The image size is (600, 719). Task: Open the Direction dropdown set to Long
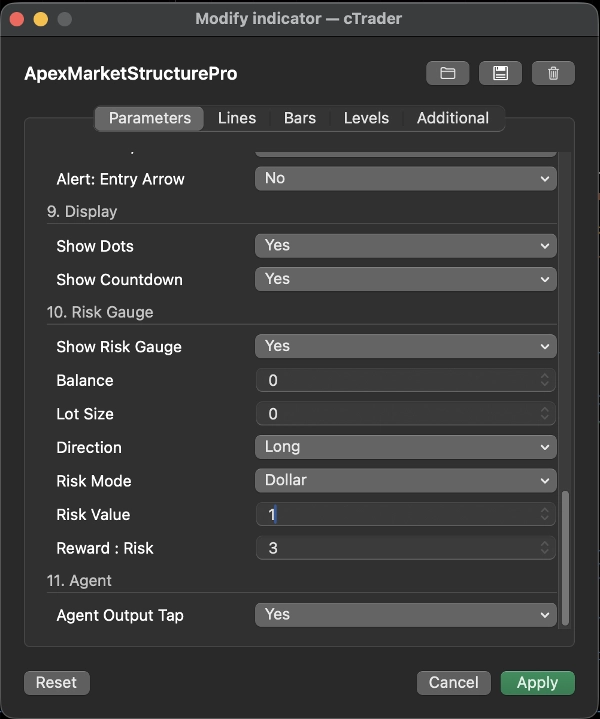[406, 447]
